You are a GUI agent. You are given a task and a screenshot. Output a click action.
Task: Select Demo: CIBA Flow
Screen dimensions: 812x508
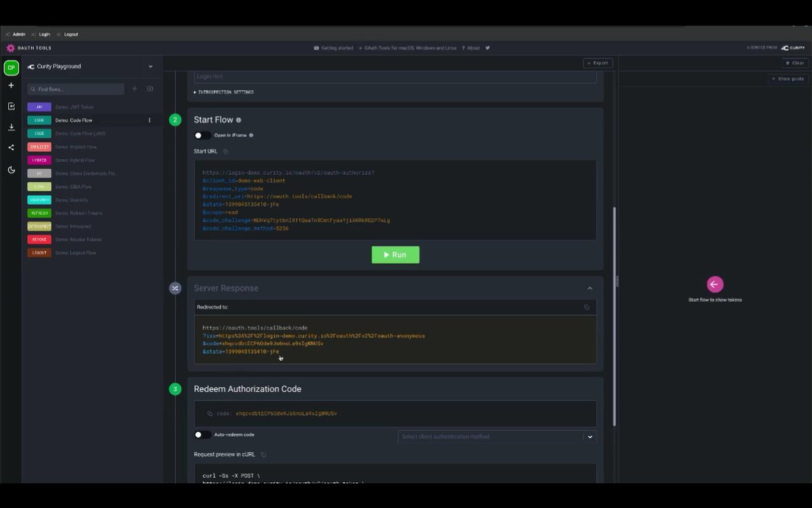tap(73, 187)
